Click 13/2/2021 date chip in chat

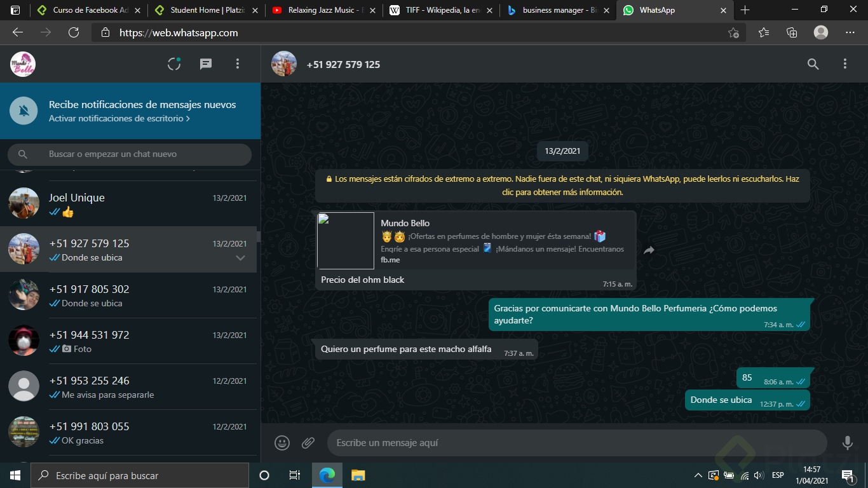(562, 151)
